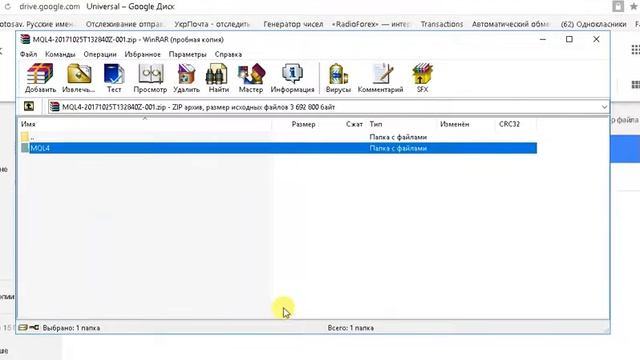Screen dimensions: 640x360
Task: Open the Просмотр (View) tool
Action: point(150,78)
